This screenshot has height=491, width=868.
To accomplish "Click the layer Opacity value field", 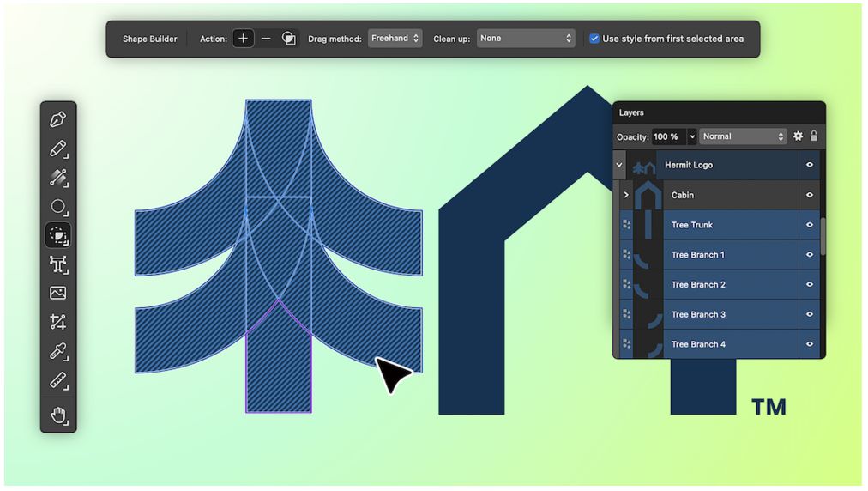I will coord(666,136).
